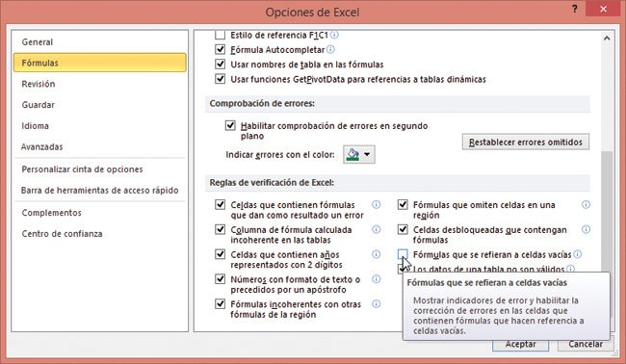Toggle Usar nombres de tabla en las fórmulas
The image size is (626, 364).
(220, 65)
